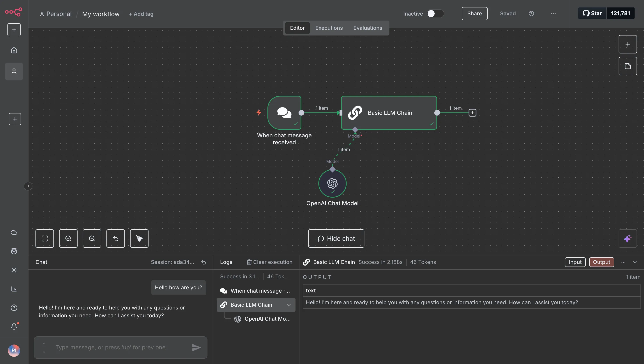
Task: Switch to the Executions tab
Action: (x=329, y=28)
